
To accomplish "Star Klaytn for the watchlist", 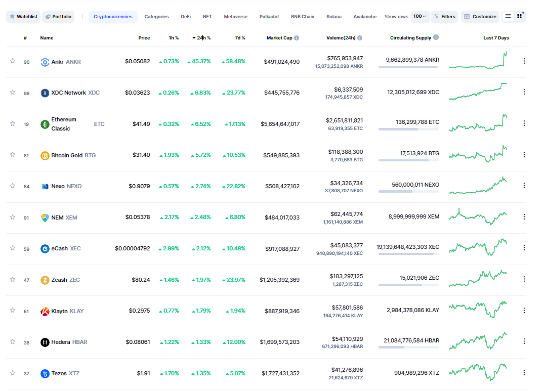I will (x=13, y=311).
